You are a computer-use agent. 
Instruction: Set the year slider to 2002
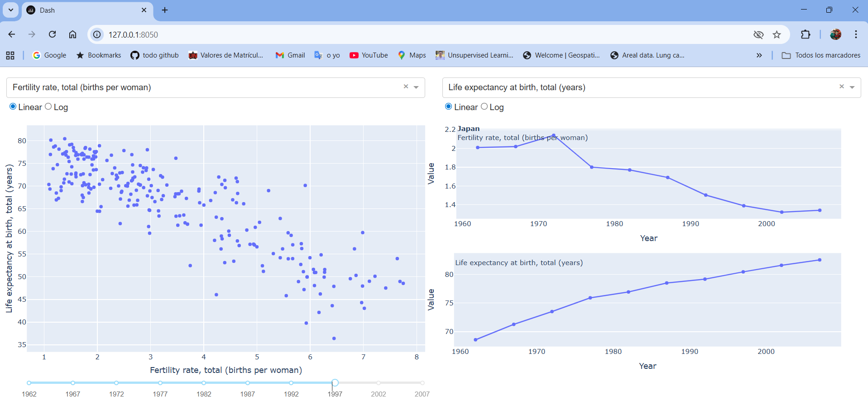pyautogui.click(x=379, y=383)
